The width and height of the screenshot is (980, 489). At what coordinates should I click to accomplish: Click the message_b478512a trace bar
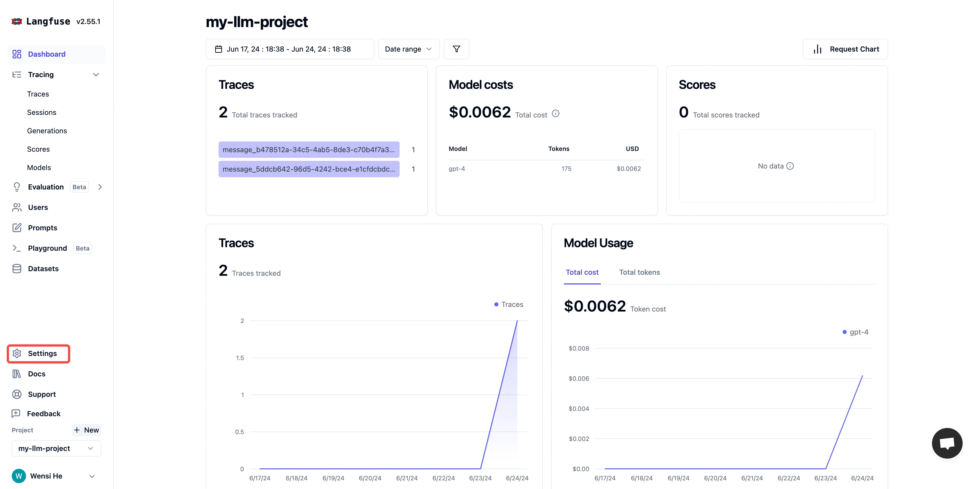click(x=308, y=150)
